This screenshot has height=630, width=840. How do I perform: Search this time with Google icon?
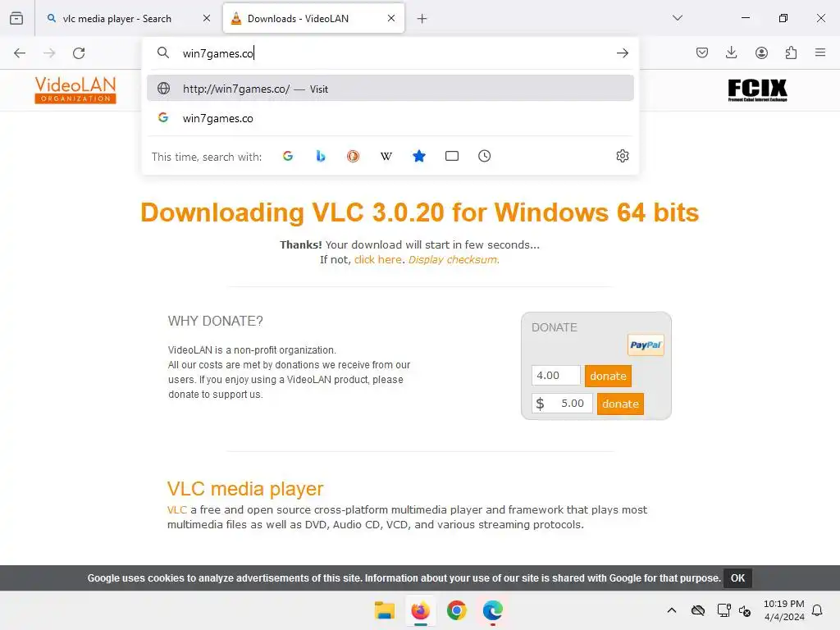pyautogui.click(x=288, y=156)
